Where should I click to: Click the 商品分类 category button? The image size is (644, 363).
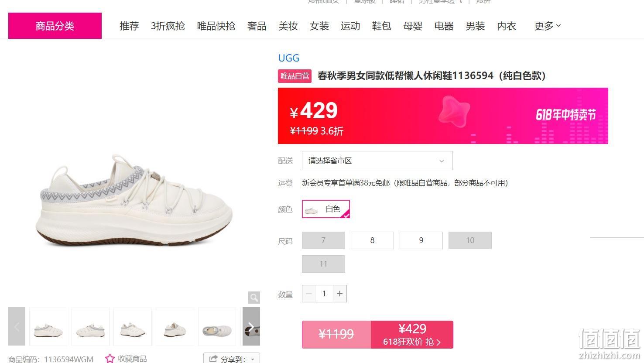pyautogui.click(x=55, y=26)
